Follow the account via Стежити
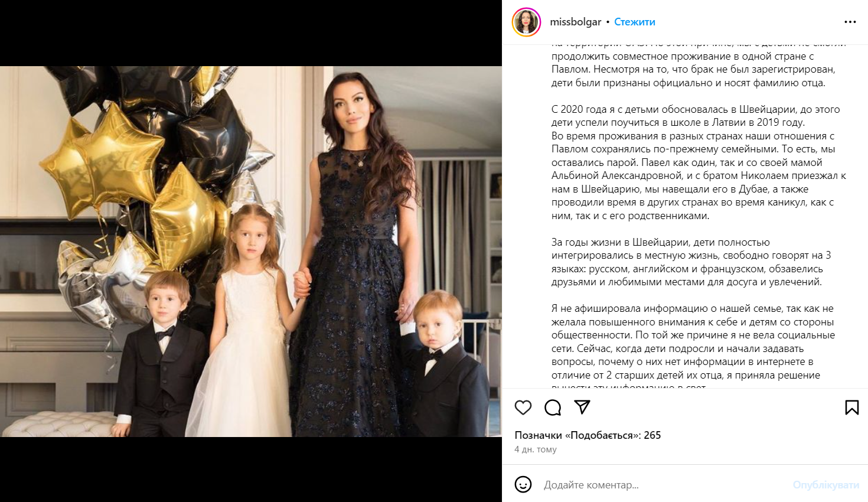Viewport: 868px width, 502px height. [635, 22]
